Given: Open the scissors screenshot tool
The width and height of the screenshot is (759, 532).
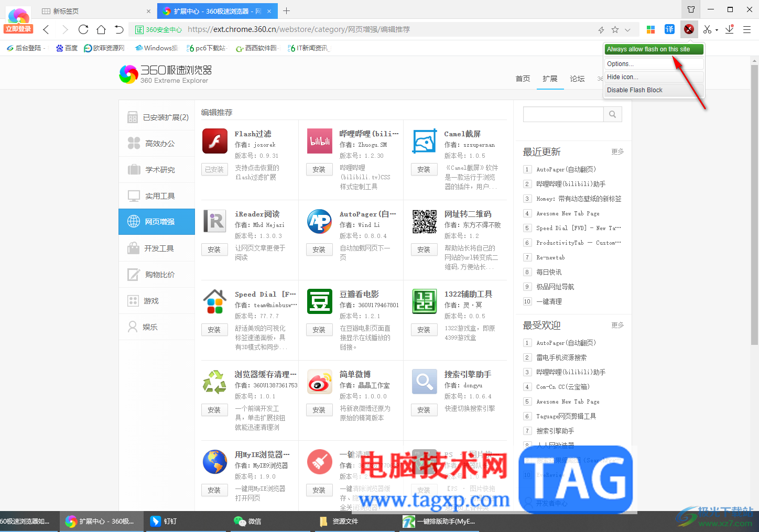Looking at the screenshot, I should [x=708, y=29].
